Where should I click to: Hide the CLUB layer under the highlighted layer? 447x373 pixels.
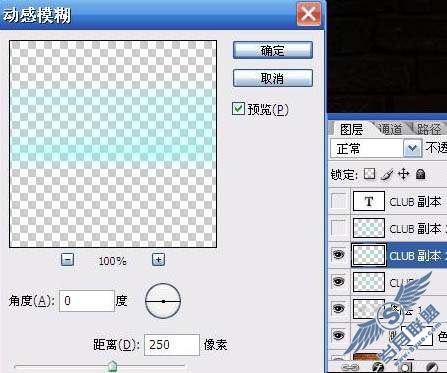[339, 282]
